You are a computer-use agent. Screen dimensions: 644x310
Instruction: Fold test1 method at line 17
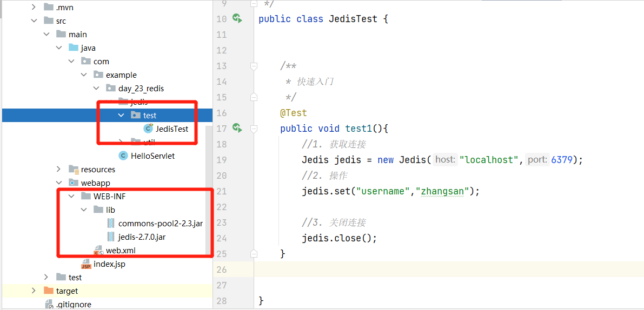[254, 129]
